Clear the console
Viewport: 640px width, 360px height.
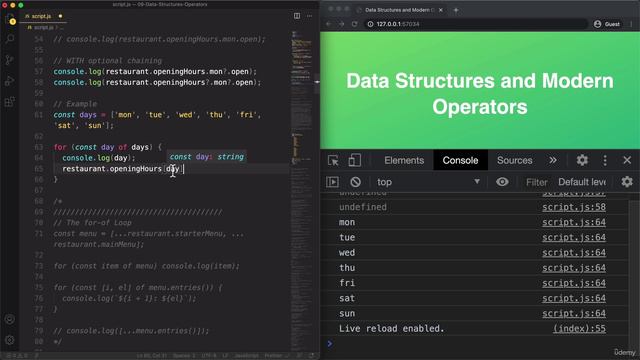click(356, 182)
